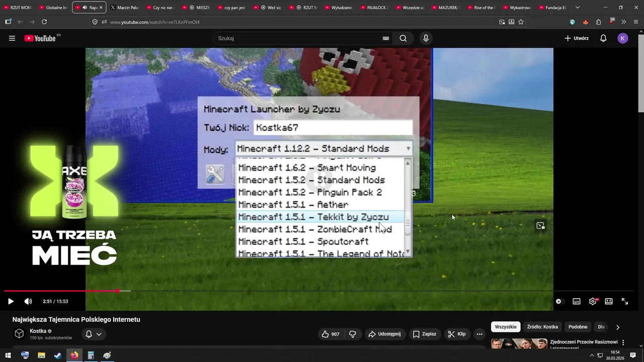Turn on subtitles in player

[x=577, y=301]
